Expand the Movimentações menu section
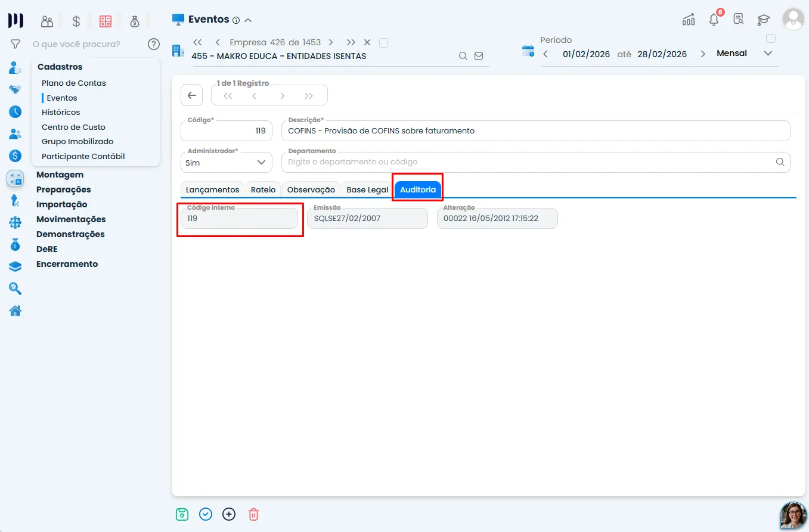 (71, 219)
